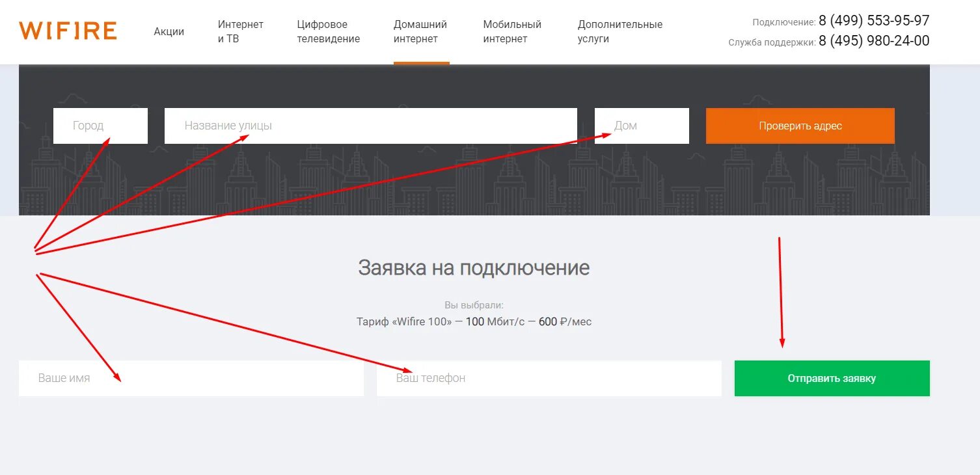The image size is (980, 475).
Task: Focus the Дом input field
Action: click(642, 126)
